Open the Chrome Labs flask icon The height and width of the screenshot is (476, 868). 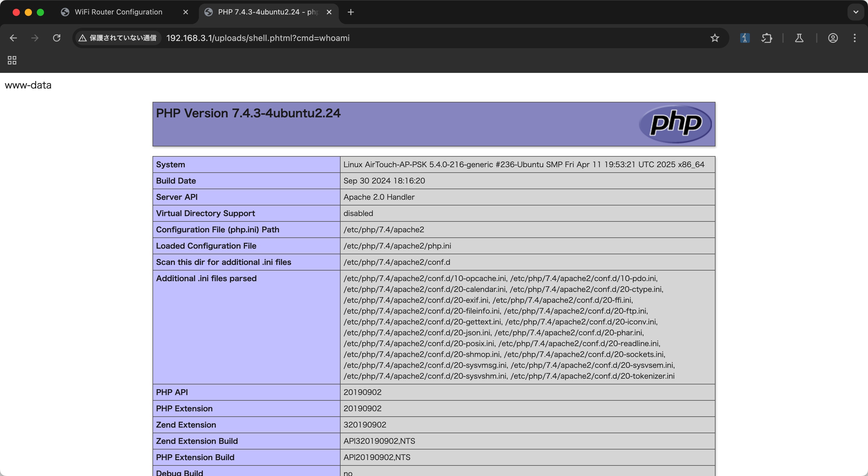pos(799,38)
